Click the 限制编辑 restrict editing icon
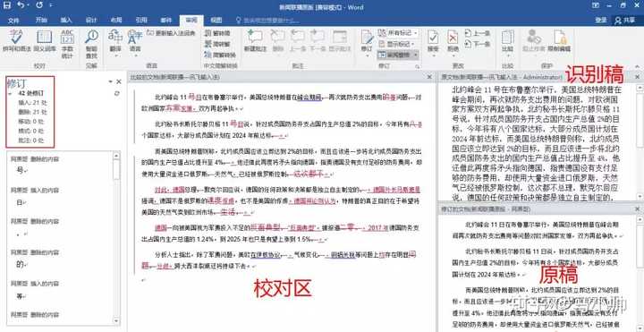Viewport: 644px width, 332px height. pos(559,40)
